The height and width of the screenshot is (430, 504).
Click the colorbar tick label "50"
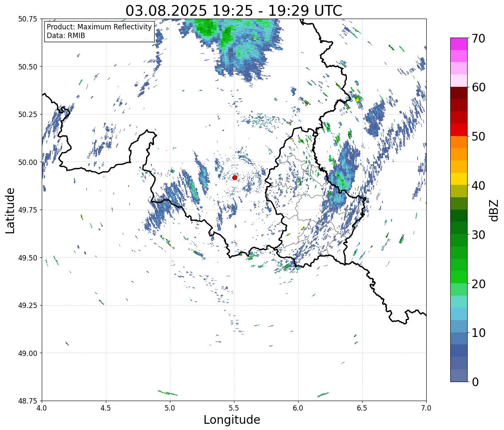tap(478, 136)
